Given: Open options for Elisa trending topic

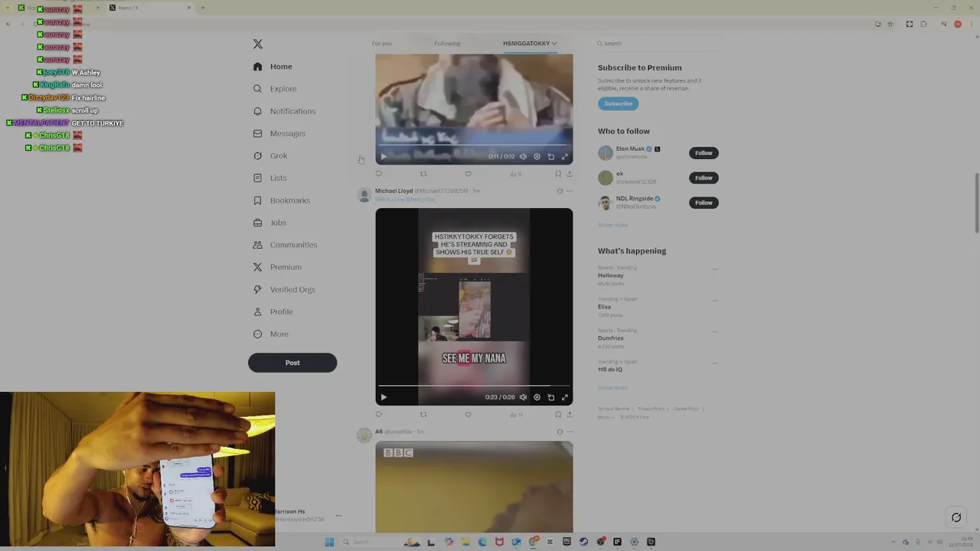Looking at the screenshot, I should 715,301.
